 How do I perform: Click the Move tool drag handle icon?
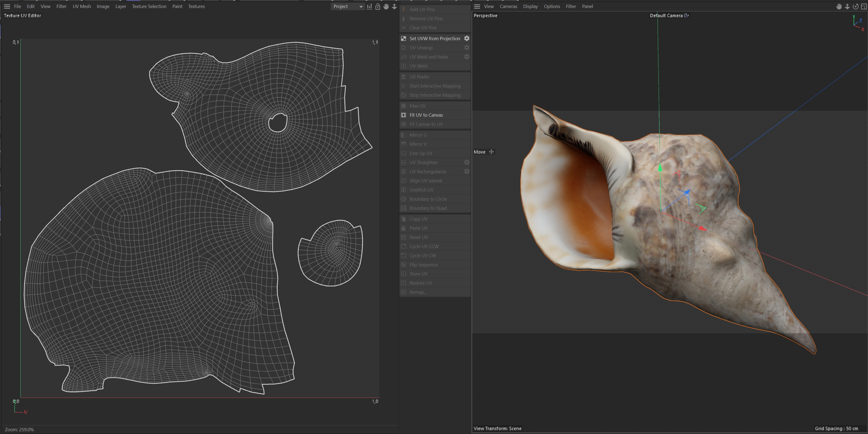pos(491,152)
